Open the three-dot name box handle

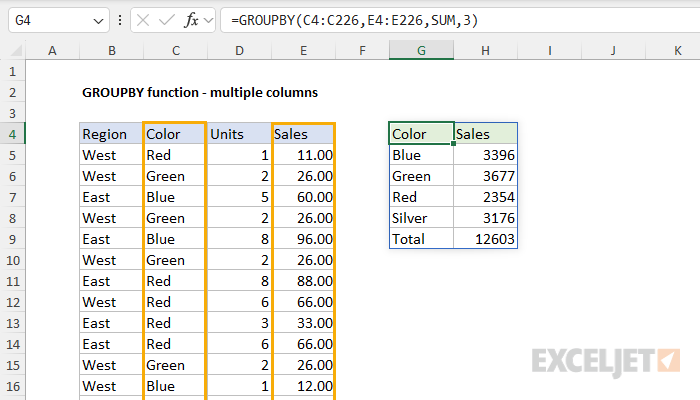pos(120,21)
